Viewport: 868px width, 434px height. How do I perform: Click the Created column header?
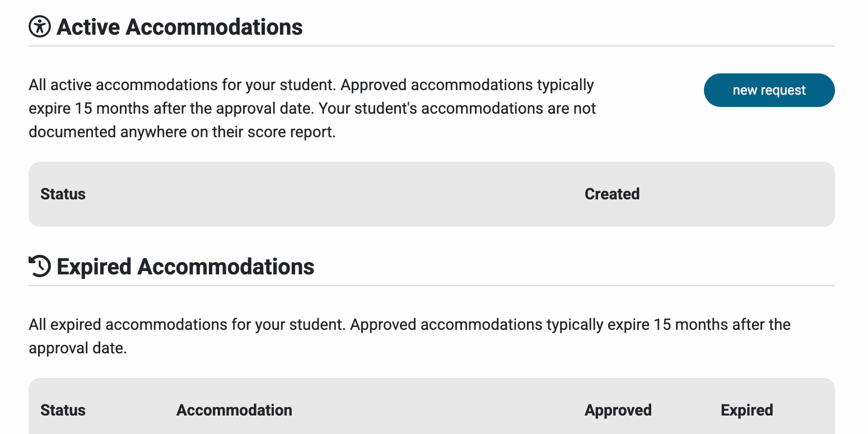612,194
